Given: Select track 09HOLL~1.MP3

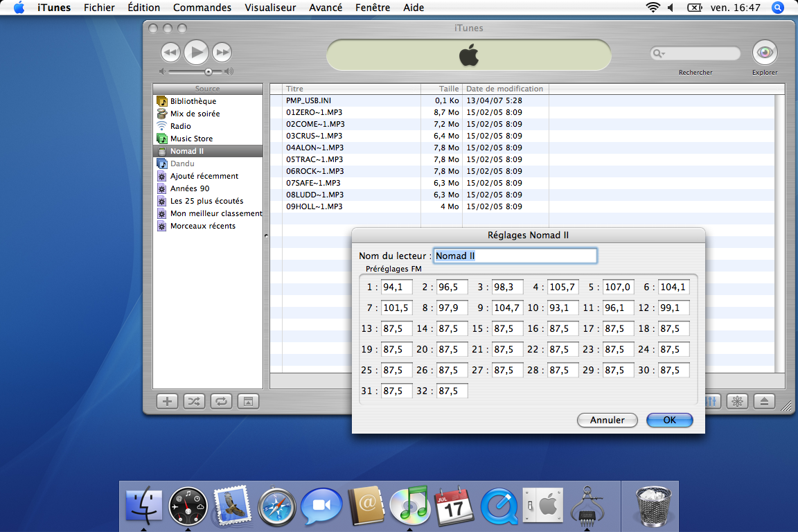Looking at the screenshot, I should (522, 206).
